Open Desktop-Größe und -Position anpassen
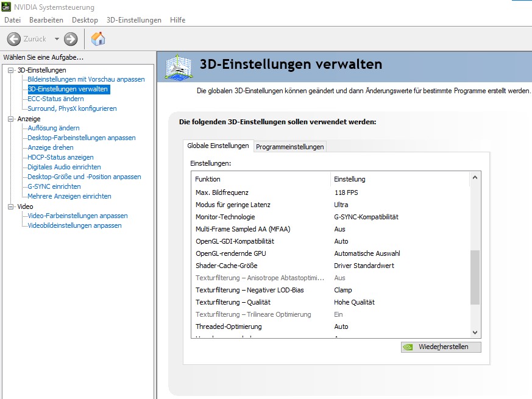Screen dimensions: 532x399 point(84,177)
